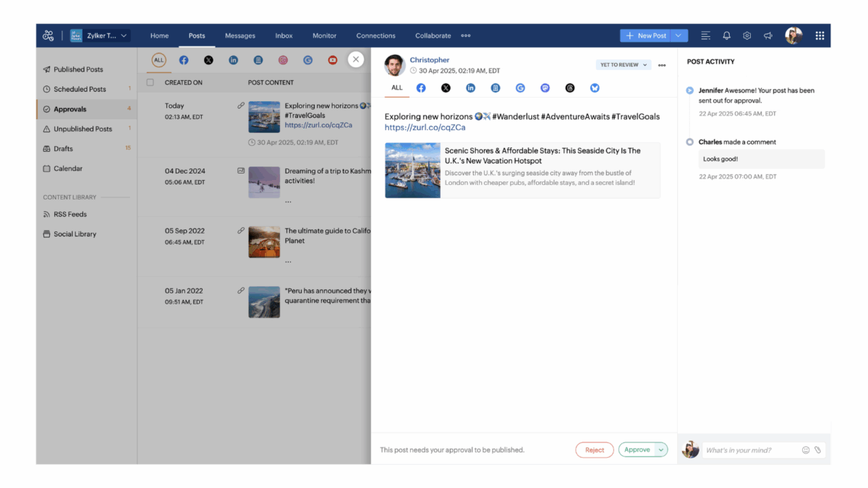Reject the post
This screenshot has width=868, height=488.
click(595, 450)
